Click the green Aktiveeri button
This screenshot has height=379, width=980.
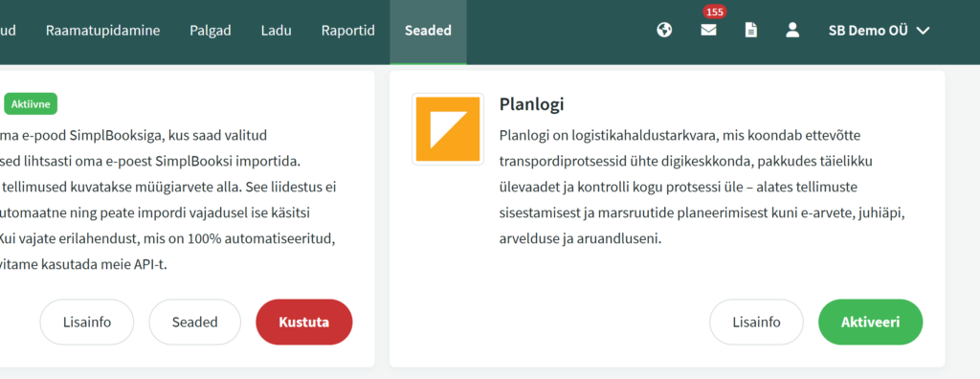point(871,323)
